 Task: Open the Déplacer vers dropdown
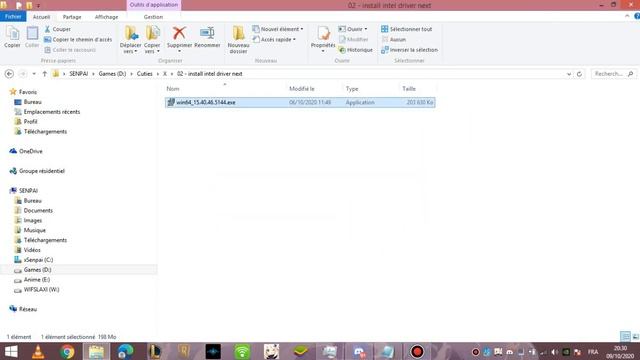coord(131,40)
